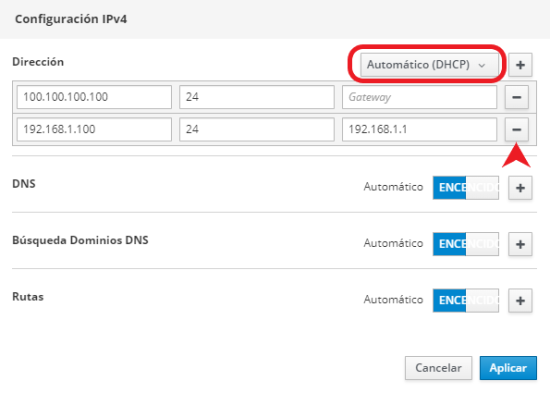Select the 192.168.1.100 address field
The height and width of the screenshot is (393, 550).
pos(94,129)
